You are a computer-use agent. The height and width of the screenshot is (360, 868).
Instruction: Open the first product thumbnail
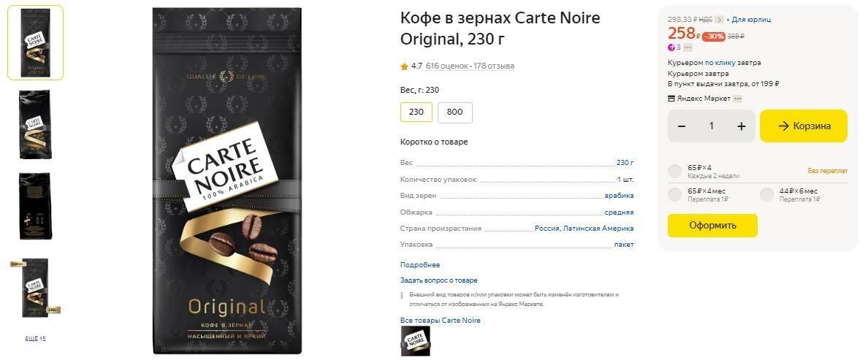click(35, 42)
